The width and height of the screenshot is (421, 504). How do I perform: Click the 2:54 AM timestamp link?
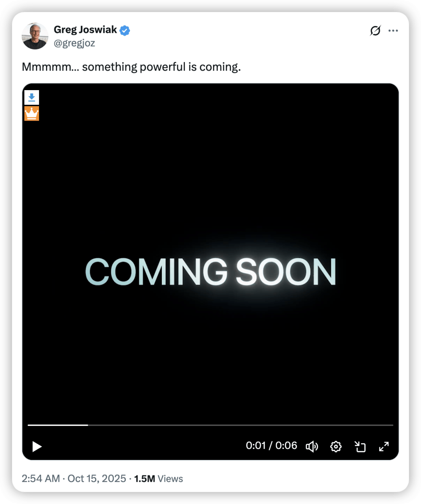click(41, 478)
